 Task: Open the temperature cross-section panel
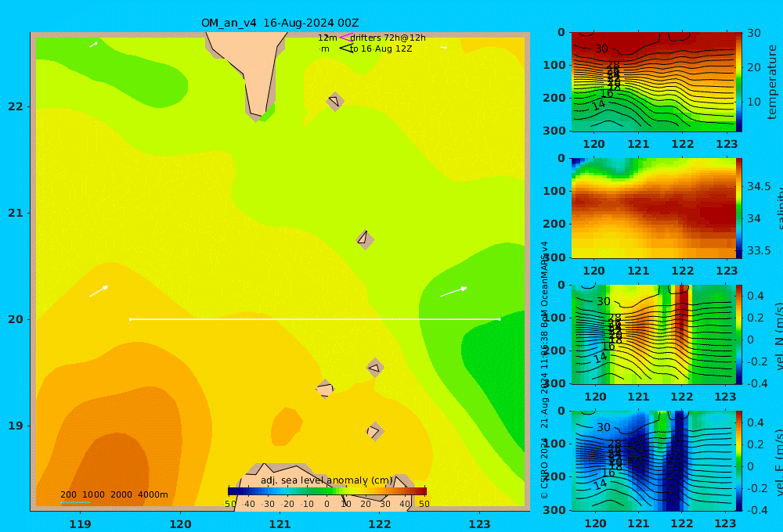click(x=653, y=82)
